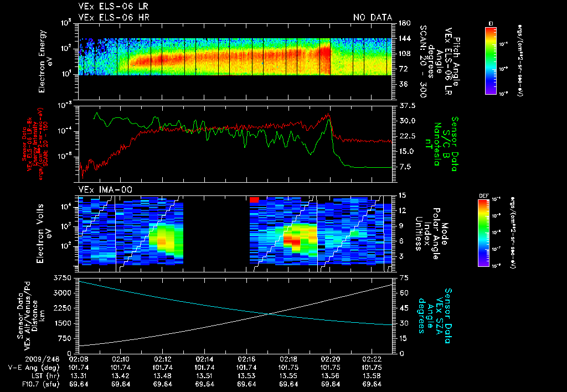Screen dimensions: 567x392
Task: Click the LST value 13.55
Action: pos(288,376)
